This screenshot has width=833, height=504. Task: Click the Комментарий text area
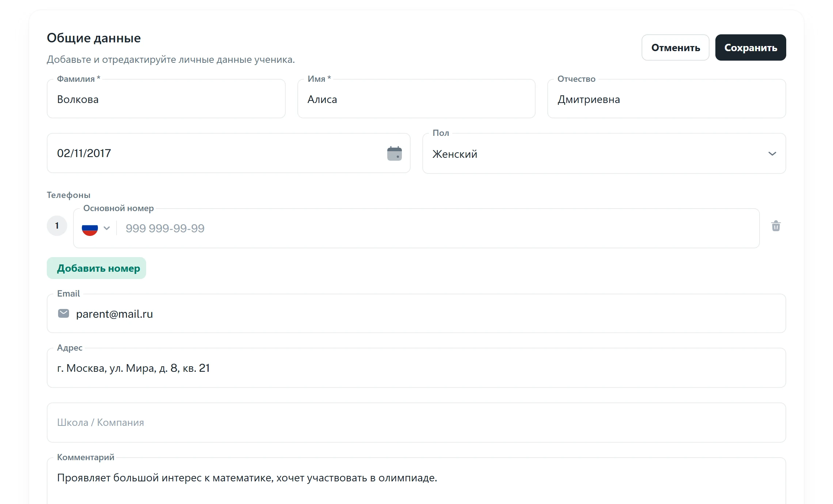(417, 481)
